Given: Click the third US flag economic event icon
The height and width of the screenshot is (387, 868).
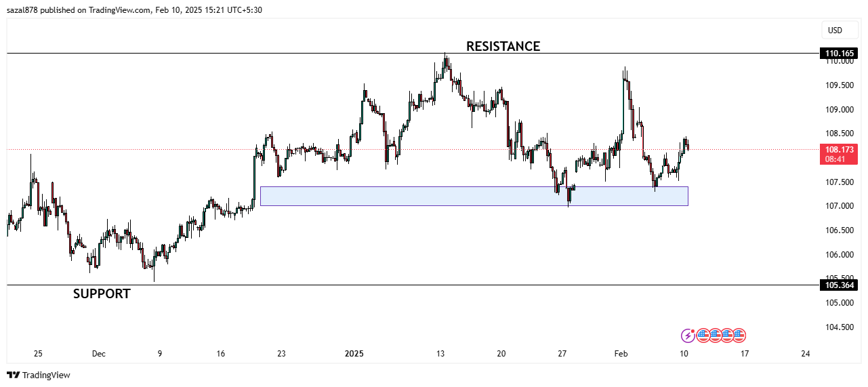Looking at the screenshot, I should [727, 335].
